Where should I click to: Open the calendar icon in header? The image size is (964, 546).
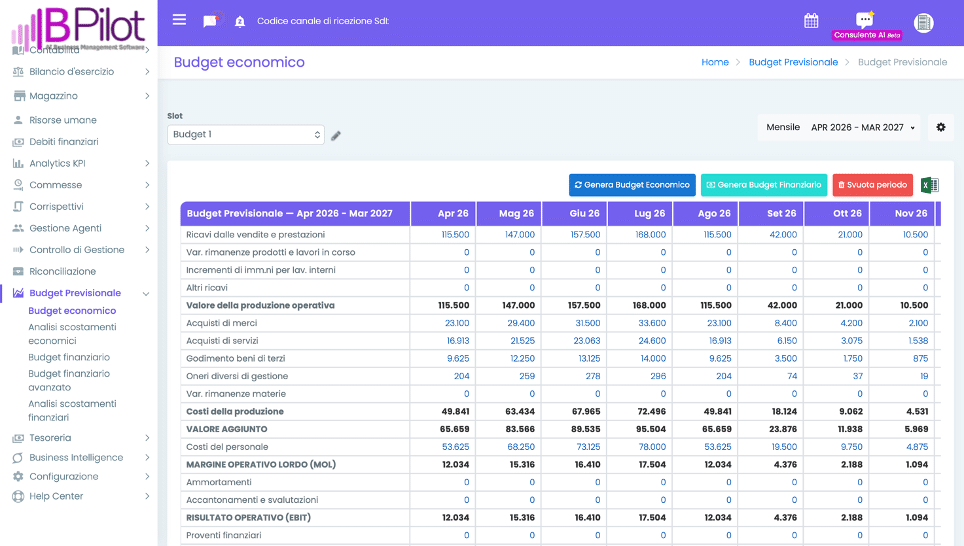811,21
